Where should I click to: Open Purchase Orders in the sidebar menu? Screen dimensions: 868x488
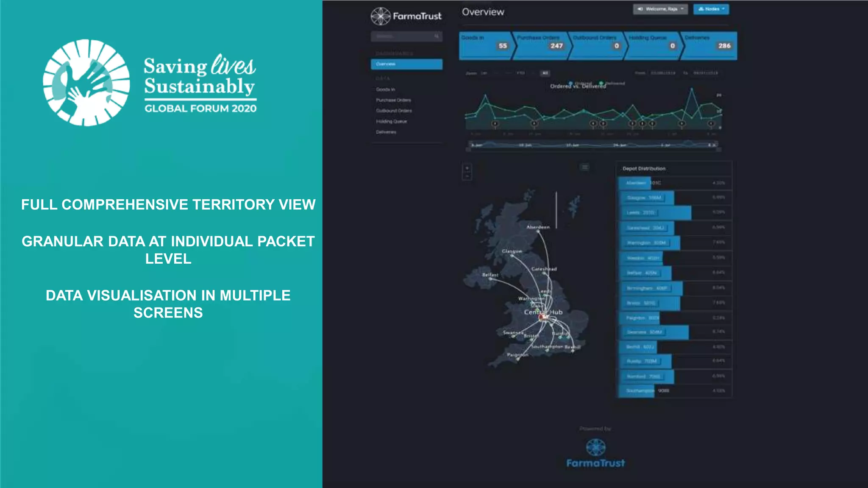point(393,100)
